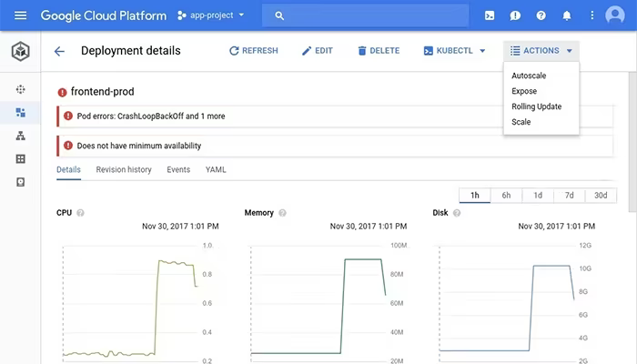Choose Rolling Update from Actions menu

[536, 106]
